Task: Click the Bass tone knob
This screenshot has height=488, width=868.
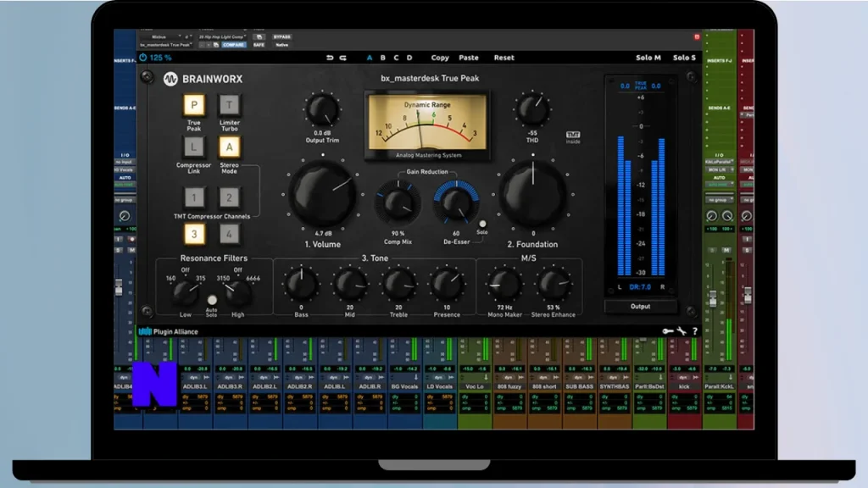Action: pyautogui.click(x=301, y=285)
